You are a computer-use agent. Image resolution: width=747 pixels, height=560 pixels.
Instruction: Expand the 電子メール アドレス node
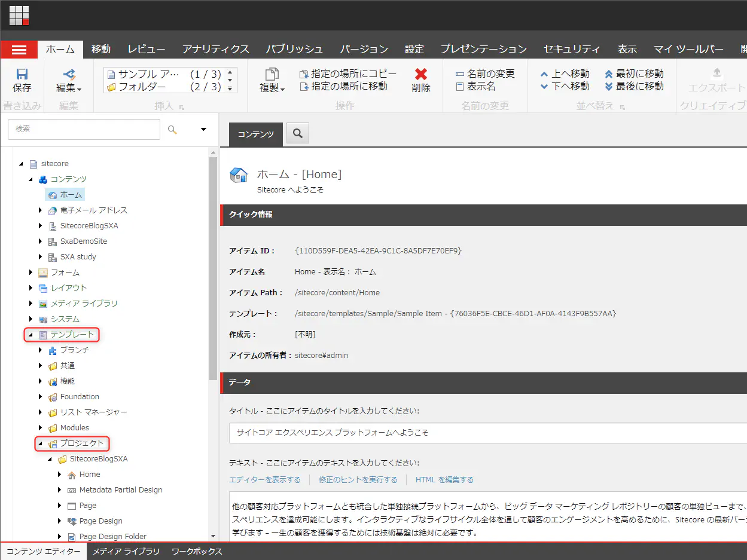point(41,210)
